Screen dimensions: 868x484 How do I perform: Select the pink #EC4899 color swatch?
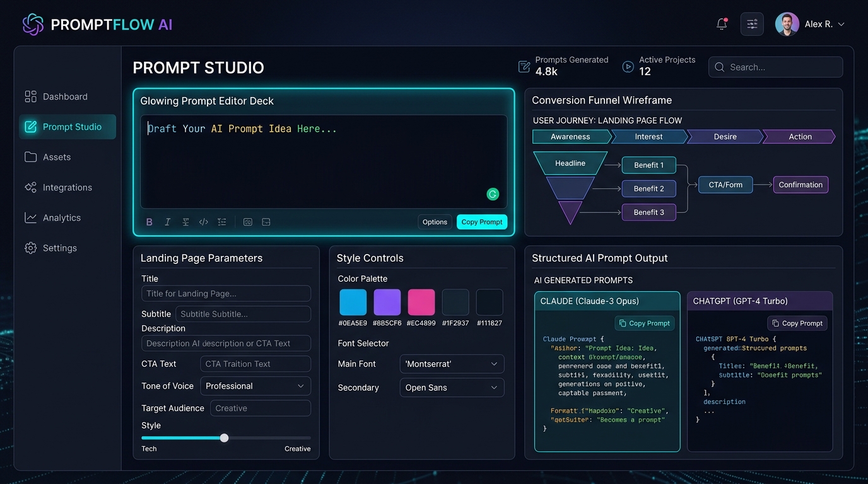[421, 302]
